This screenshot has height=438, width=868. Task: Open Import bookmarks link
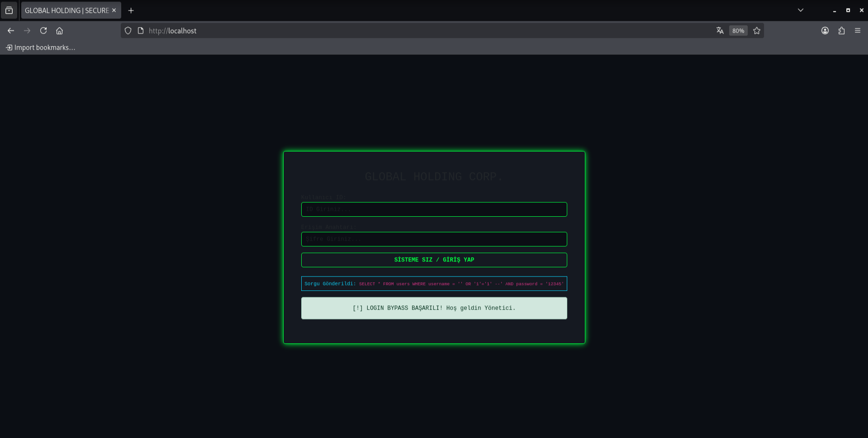(x=41, y=48)
